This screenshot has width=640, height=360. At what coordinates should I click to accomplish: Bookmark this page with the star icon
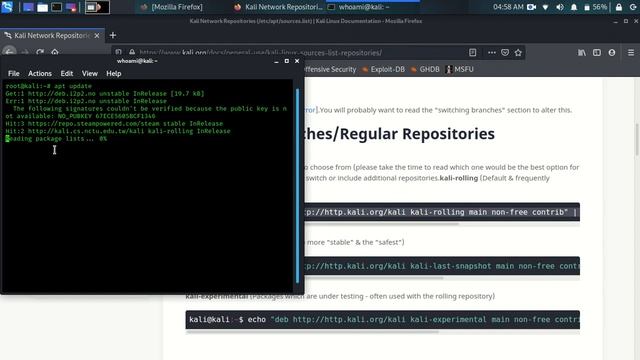(x=518, y=52)
